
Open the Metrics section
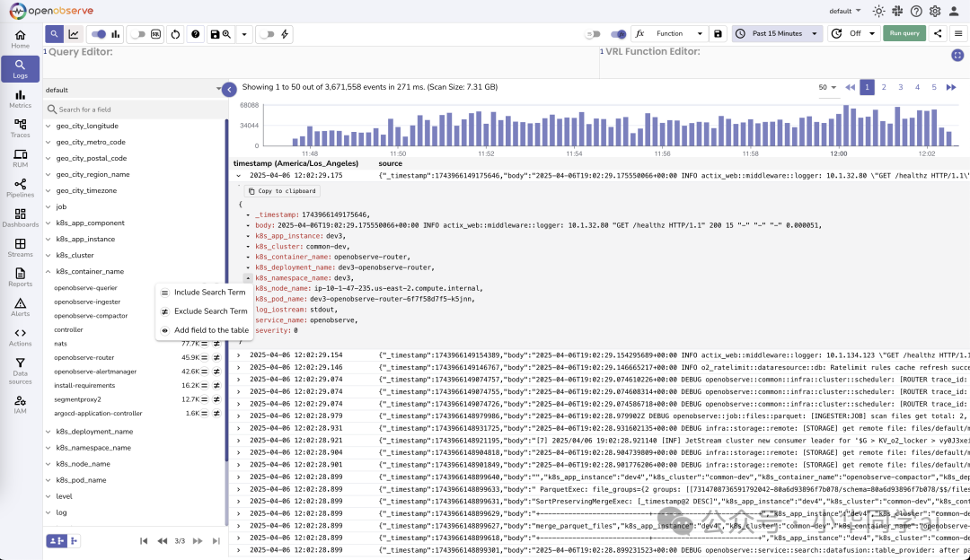[21, 99]
